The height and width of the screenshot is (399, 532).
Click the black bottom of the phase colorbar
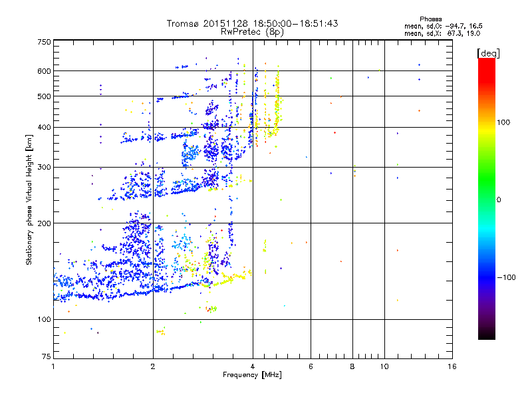pyautogui.click(x=487, y=334)
